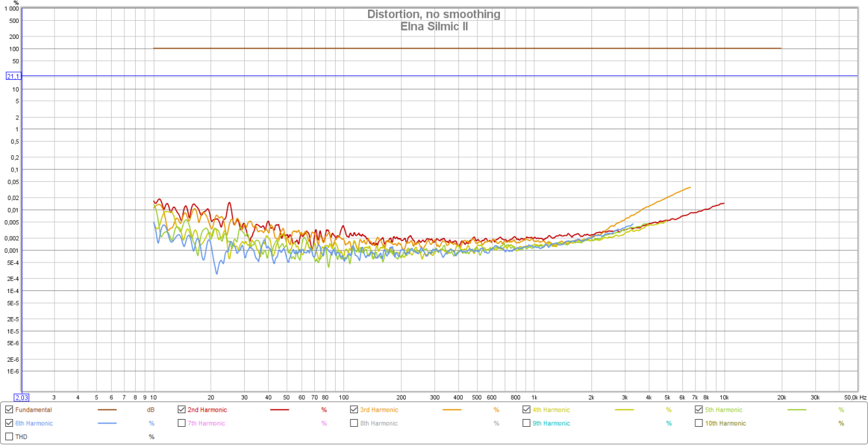The image size is (868, 445).
Task: Uncheck the Fundamental trace checkbox
Action: coord(8,410)
